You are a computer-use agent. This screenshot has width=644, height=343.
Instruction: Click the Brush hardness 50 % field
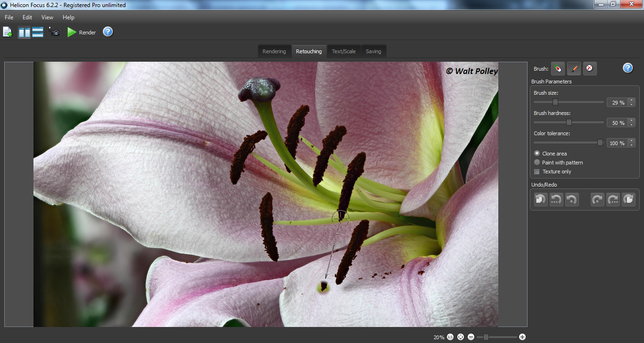(618, 122)
